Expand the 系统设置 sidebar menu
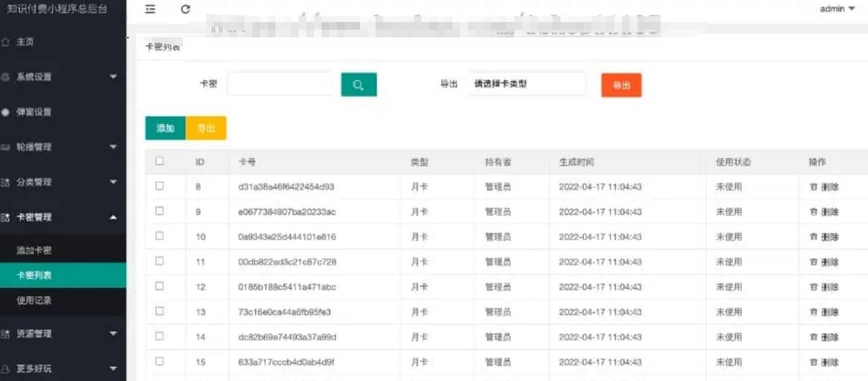The width and height of the screenshot is (868, 381). 61,77
